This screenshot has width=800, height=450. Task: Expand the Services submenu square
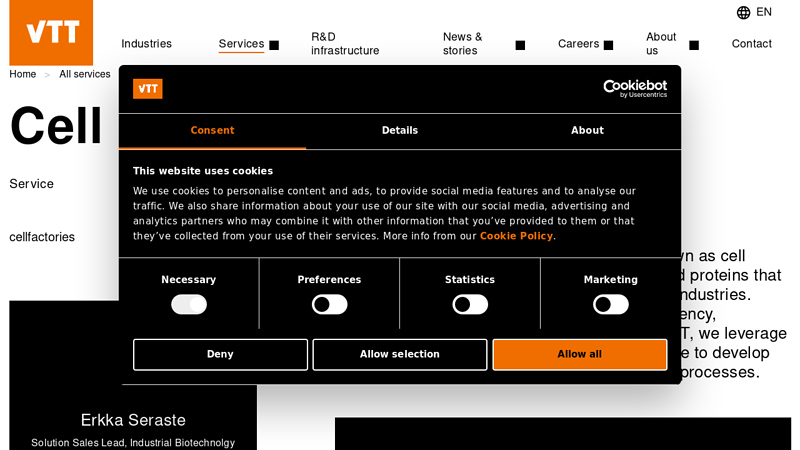(x=274, y=45)
